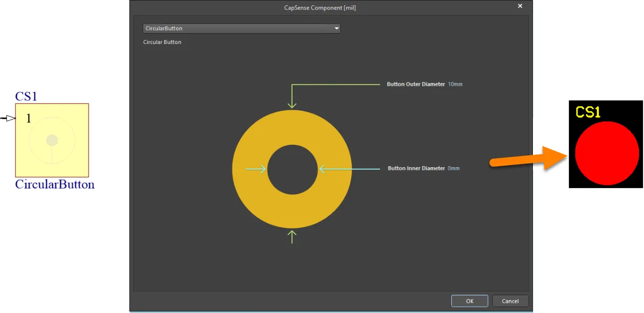This screenshot has width=644, height=313.
Task: Select the Button Inner Diameter label
Action: 416,168
